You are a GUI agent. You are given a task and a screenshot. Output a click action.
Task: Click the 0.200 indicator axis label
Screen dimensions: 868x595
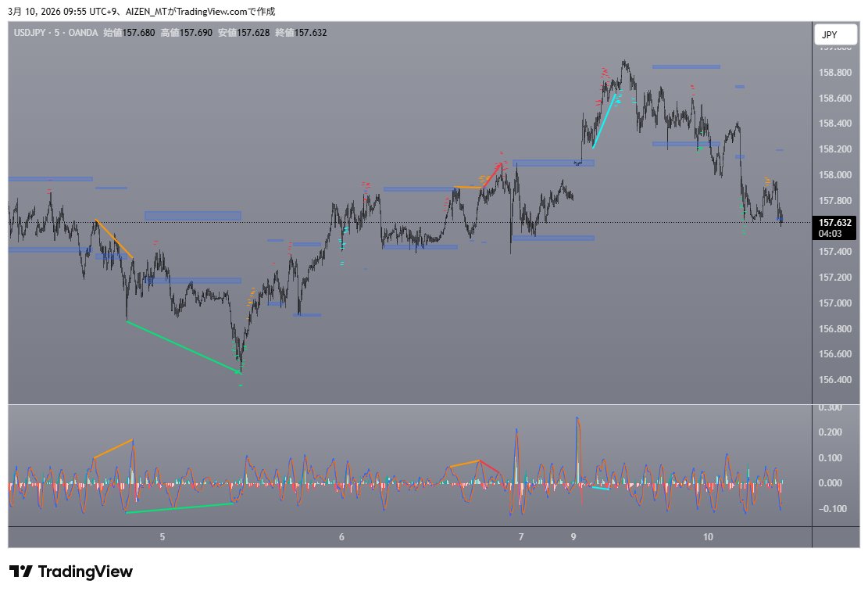pos(830,432)
